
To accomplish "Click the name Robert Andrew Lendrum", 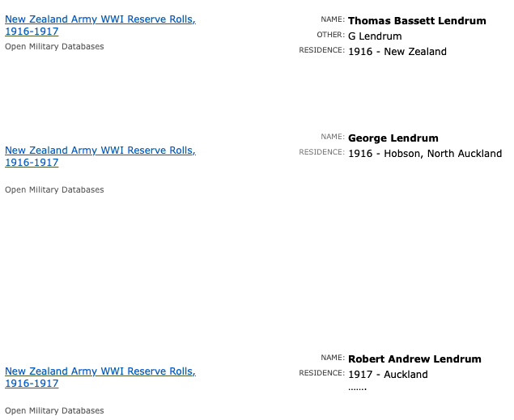I will pyautogui.click(x=414, y=359).
